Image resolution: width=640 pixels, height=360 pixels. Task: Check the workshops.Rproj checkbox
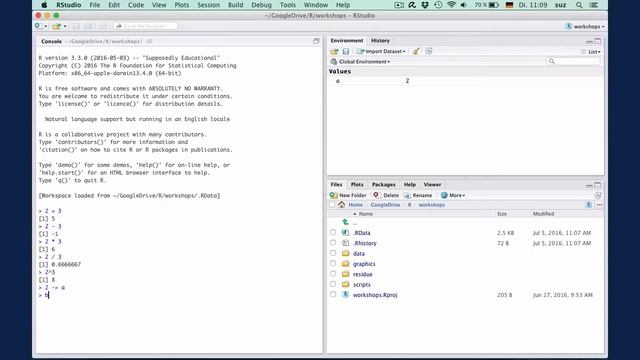click(333, 294)
